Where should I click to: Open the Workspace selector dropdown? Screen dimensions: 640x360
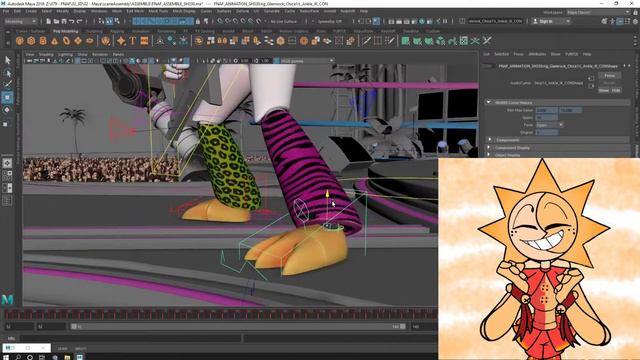pyautogui.click(x=598, y=13)
